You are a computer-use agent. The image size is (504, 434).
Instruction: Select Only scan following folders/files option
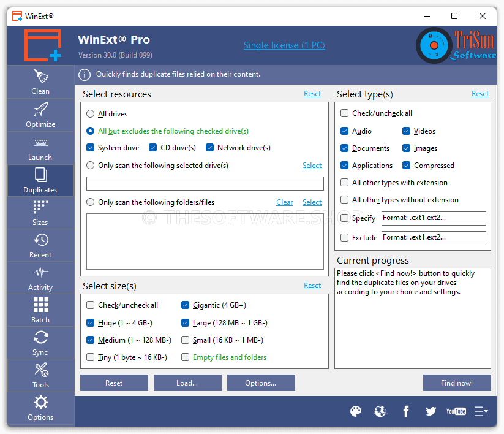pos(90,202)
